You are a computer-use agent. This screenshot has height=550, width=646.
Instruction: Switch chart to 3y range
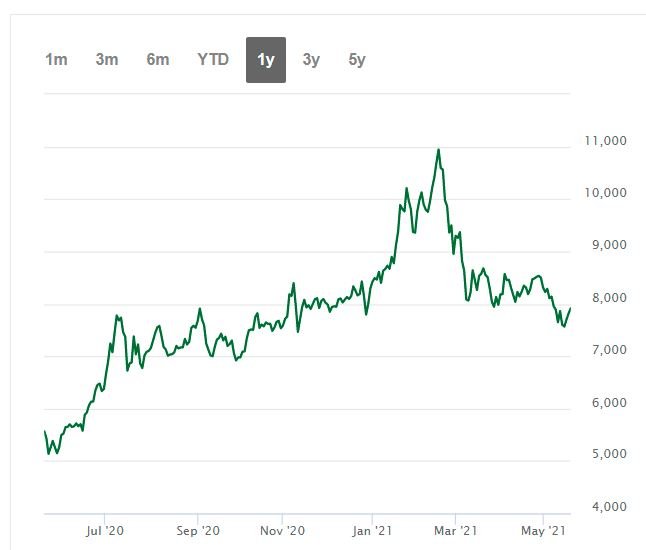pos(311,60)
